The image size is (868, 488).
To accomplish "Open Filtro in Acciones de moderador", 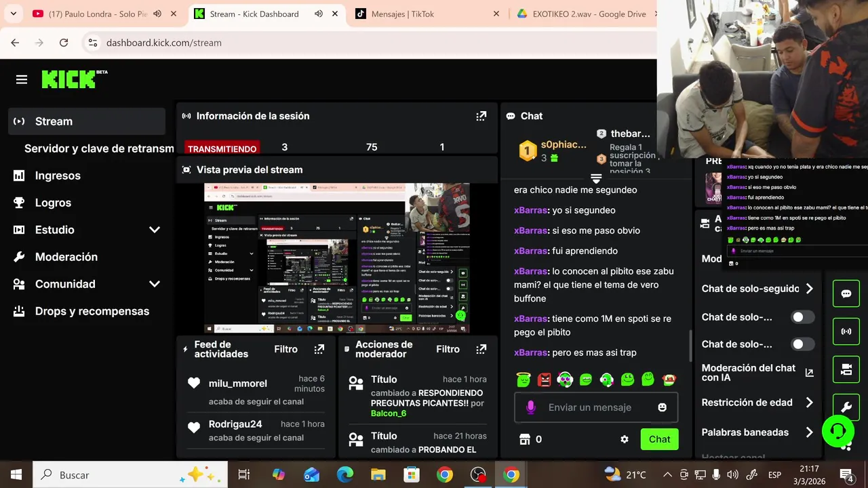I will coord(448,349).
